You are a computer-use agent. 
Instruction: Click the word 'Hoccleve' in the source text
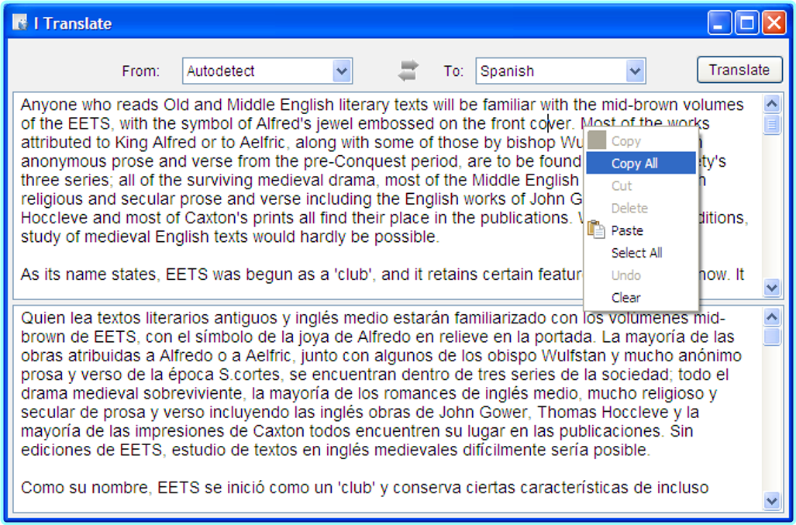(x=54, y=218)
